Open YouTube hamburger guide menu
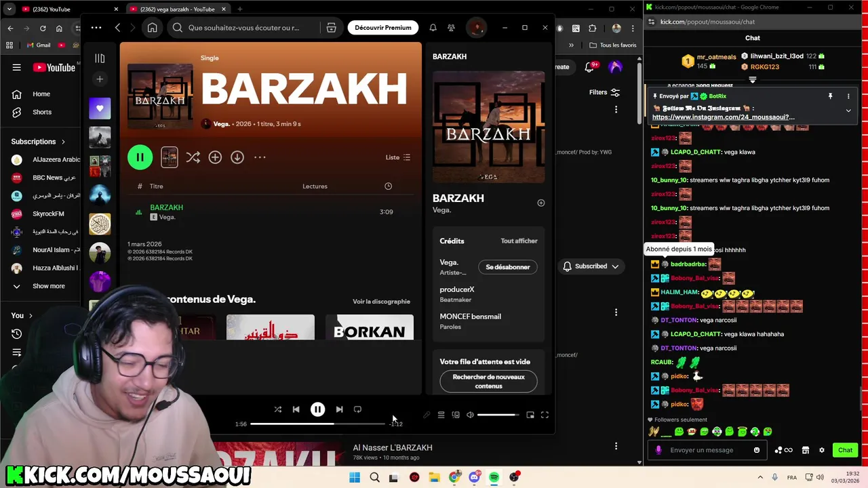This screenshot has height=488, width=868. click(16, 67)
